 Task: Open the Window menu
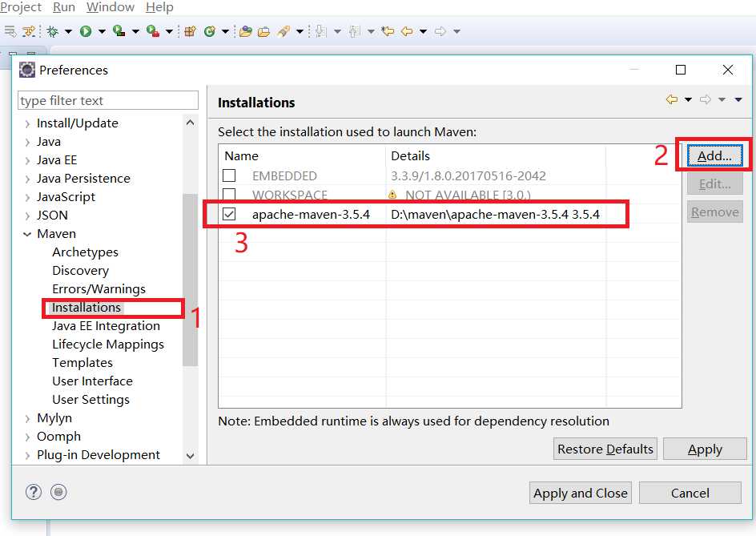(111, 7)
